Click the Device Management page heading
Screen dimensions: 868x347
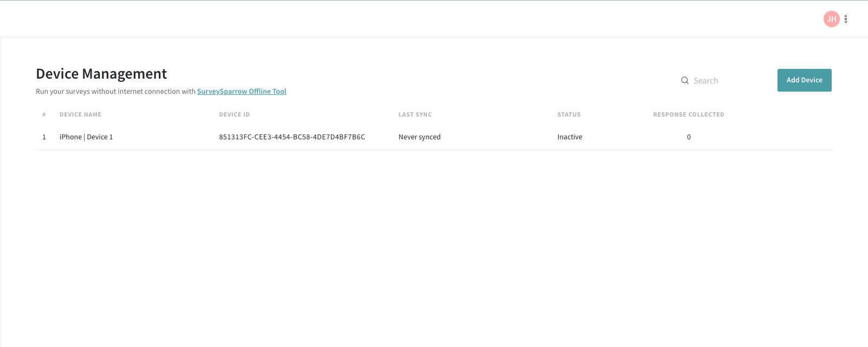point(101,74)
